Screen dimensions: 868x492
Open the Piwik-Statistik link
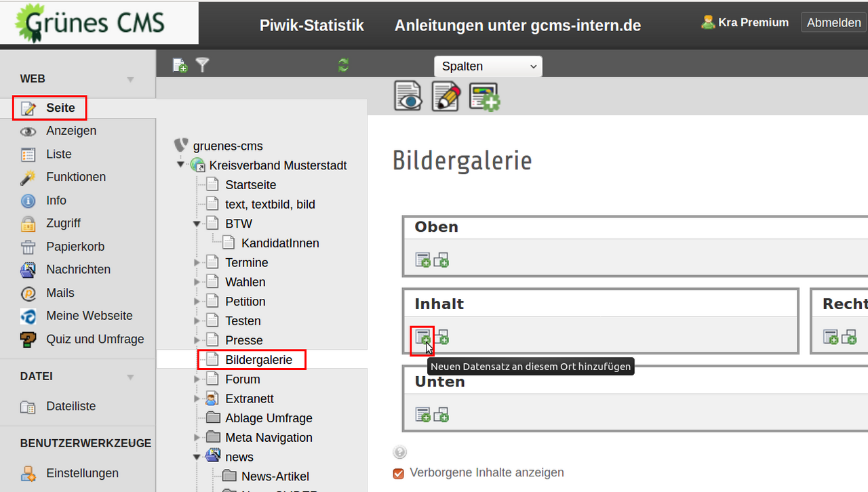pyautogui.click(x=311, y=26)
